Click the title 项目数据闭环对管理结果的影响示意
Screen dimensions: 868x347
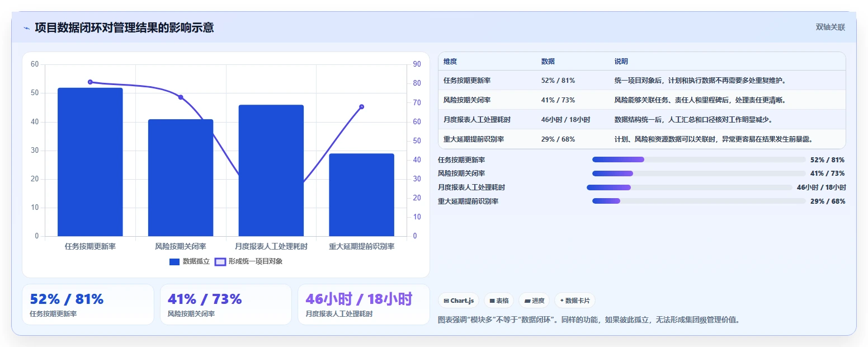(124, 28)
